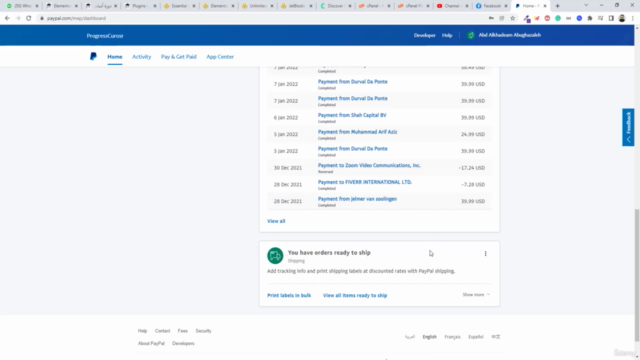640x360 pixels.
Task: Open footer Contact link
Action: [162, 331]
